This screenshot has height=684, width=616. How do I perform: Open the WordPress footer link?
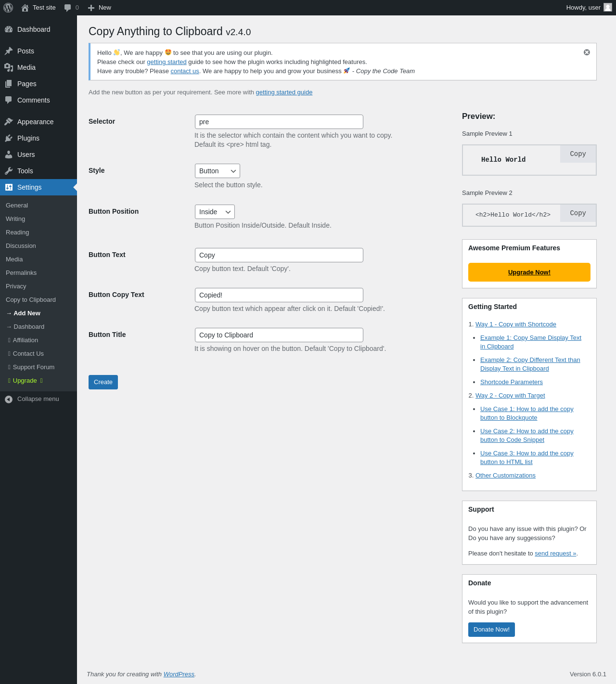[x=179, y=674]
